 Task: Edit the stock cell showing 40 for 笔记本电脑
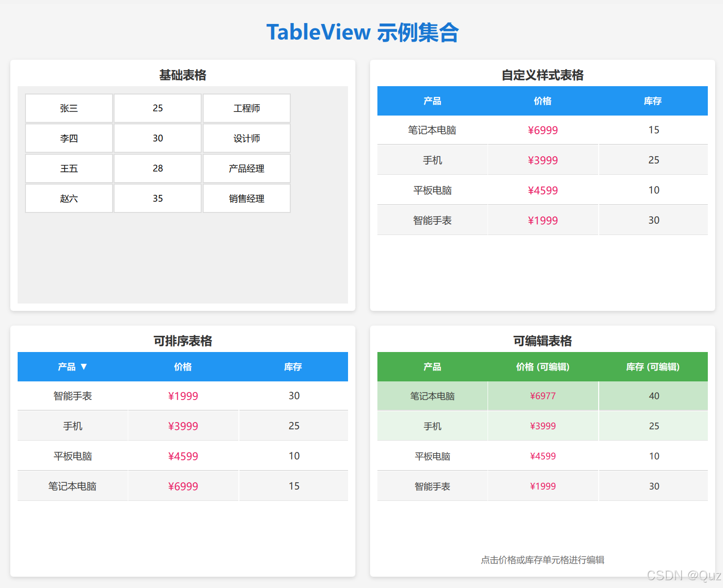click(653, 396)
